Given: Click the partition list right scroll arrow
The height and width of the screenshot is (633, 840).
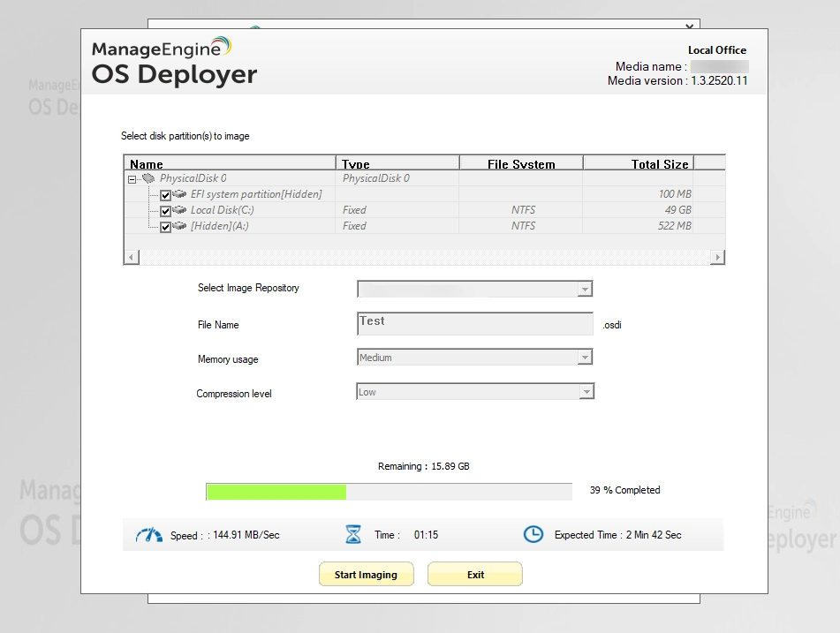Looking at the screenshot, I should 718,258.
